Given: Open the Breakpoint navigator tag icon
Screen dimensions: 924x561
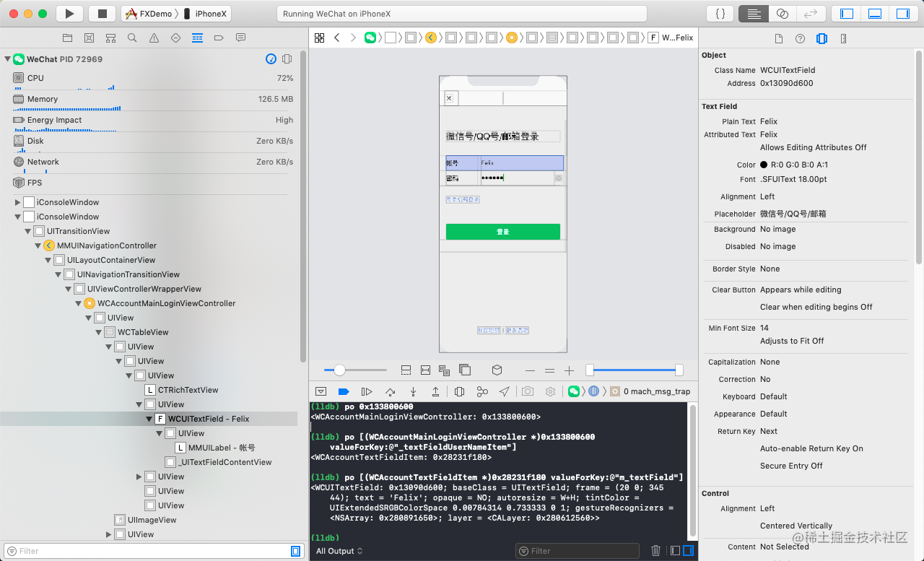Looking at the screenshot, I should click(219, 38).
